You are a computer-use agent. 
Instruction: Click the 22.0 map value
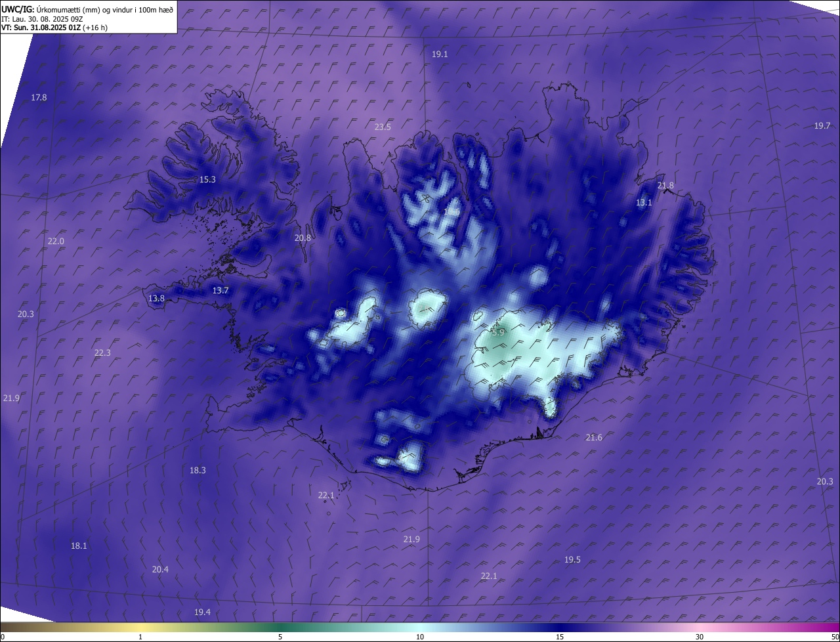56,241
